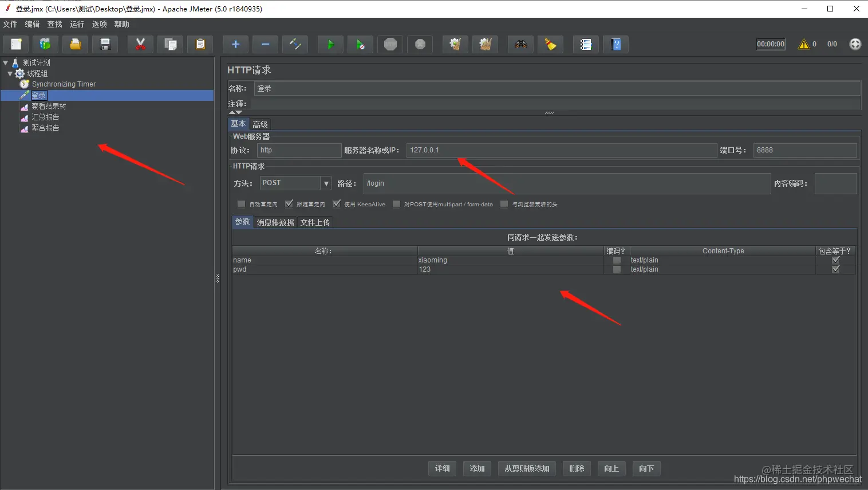868x490 pixels.
Task: Switch to the 文件上传 tab
Action: pos(315,222)
